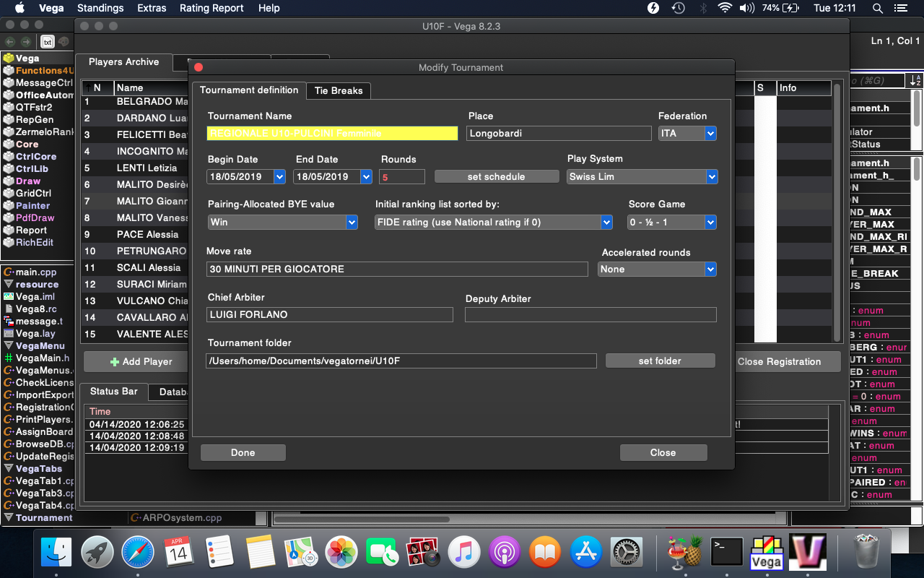Open the Rating Report menu

[212, 8]
